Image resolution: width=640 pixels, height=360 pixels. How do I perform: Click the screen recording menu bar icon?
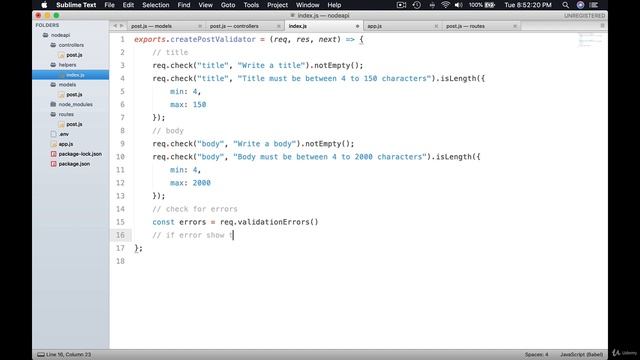401,5
